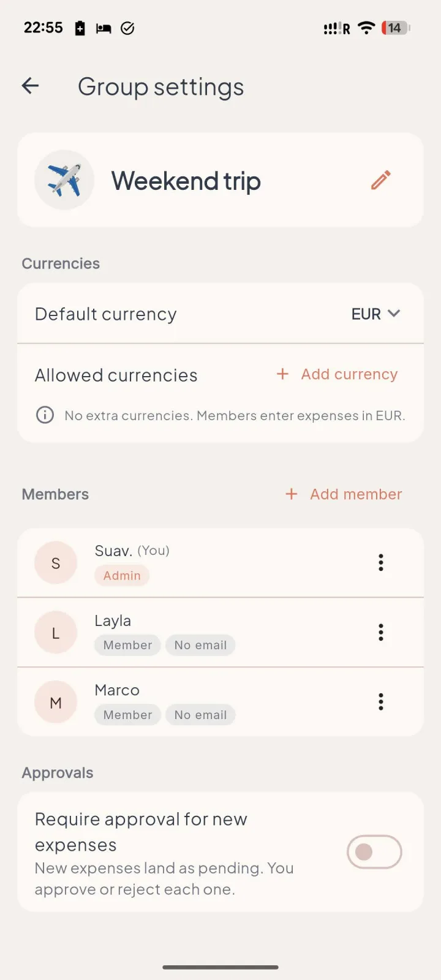Image resolution: width=441 pixels, height=980 pixels.
Task: Tap the Admin badge under Suav.
Action: point(122,576)
